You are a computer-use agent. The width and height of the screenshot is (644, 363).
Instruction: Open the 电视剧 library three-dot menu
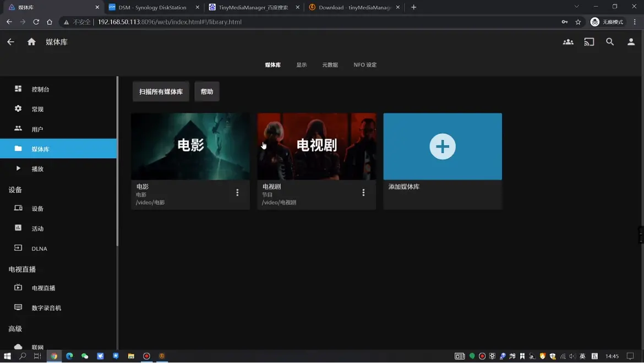click(363, 193)
